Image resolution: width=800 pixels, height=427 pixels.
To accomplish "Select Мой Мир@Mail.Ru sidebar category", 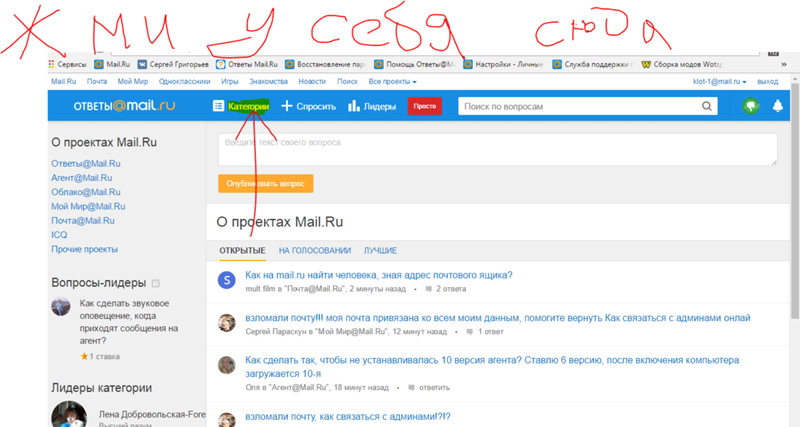I will [x=88, y=207].
